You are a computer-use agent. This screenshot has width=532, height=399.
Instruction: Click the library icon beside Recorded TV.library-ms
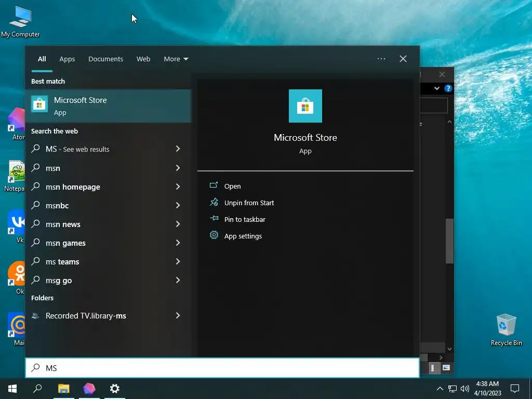click(35, 315)
